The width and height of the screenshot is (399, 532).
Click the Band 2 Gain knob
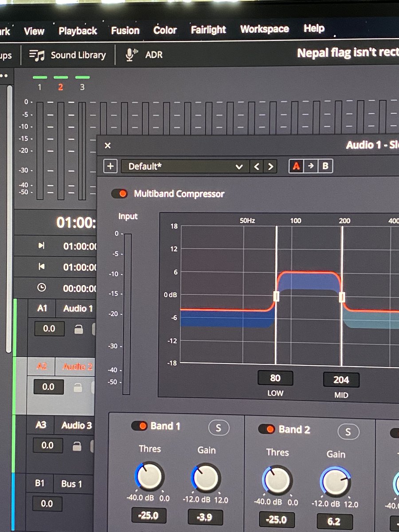pyautogui.click(x=335, y=482)
